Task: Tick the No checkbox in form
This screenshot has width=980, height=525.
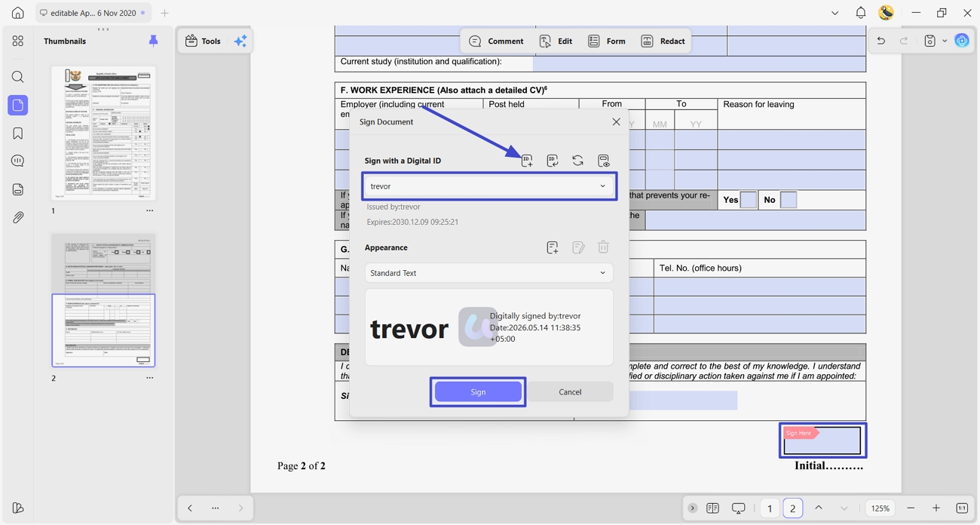Action: coord(788,200)
